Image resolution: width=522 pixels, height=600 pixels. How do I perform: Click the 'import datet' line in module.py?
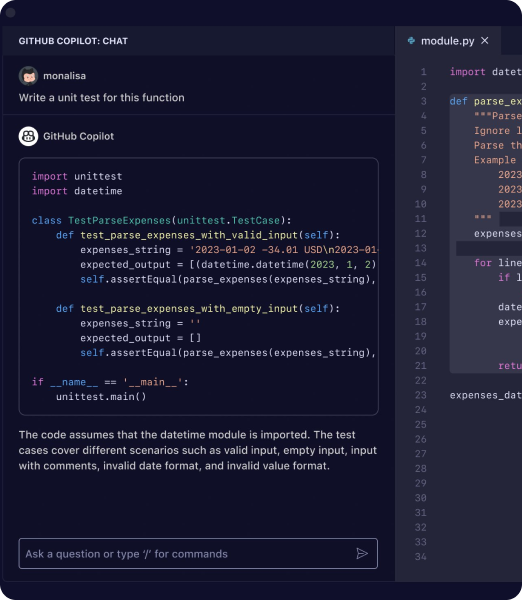[x=486, y=72]
